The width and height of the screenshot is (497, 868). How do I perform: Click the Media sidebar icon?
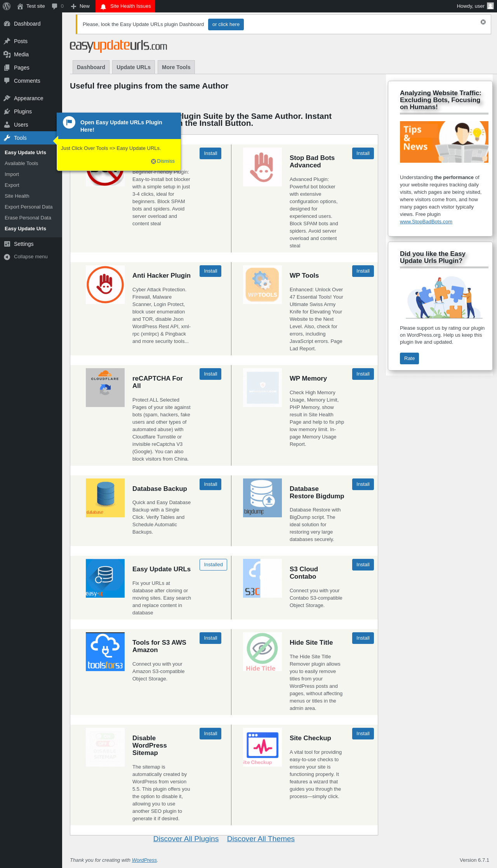click(7, 54)
